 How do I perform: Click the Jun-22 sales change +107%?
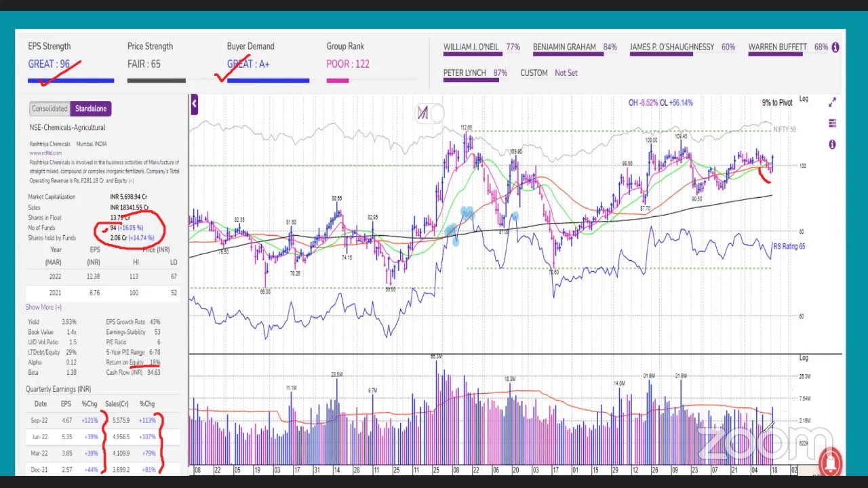pyautogui.click(x=147, y=437)
